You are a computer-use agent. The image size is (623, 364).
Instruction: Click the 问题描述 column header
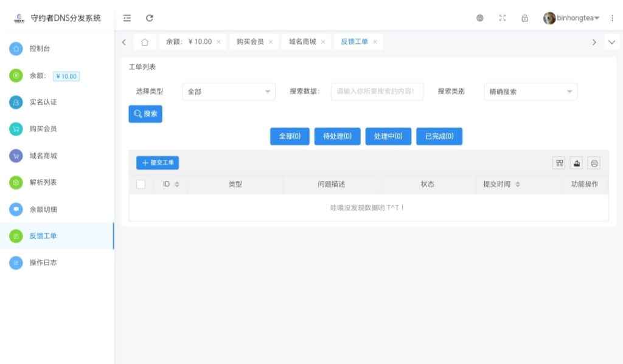[332, 184]
